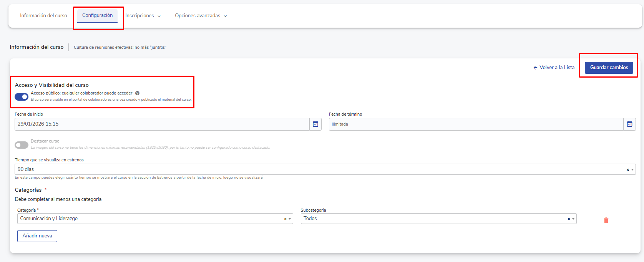Open the Subcategoría dropdown
The height and width of the screenshot is (262, 644).
point(573,219)
